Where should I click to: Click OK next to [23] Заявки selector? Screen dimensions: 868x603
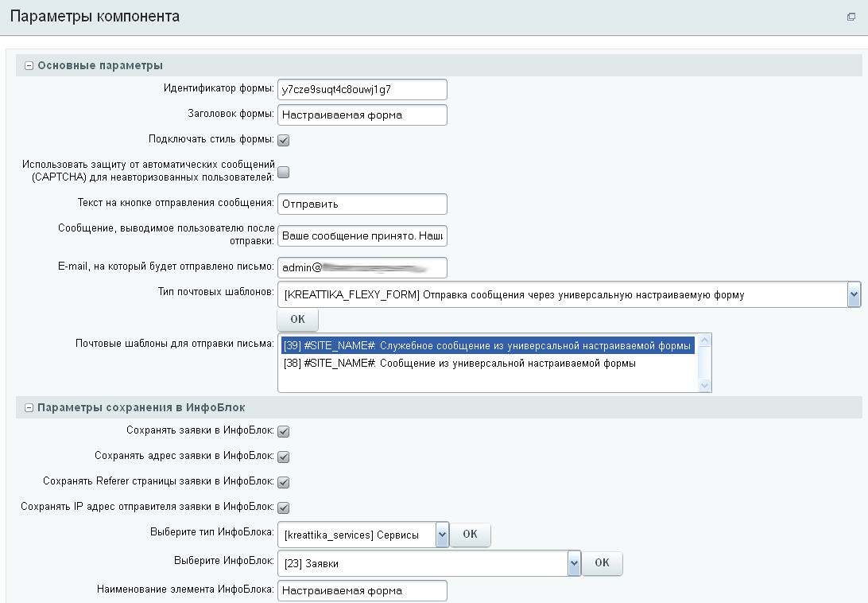coord(602,563)
